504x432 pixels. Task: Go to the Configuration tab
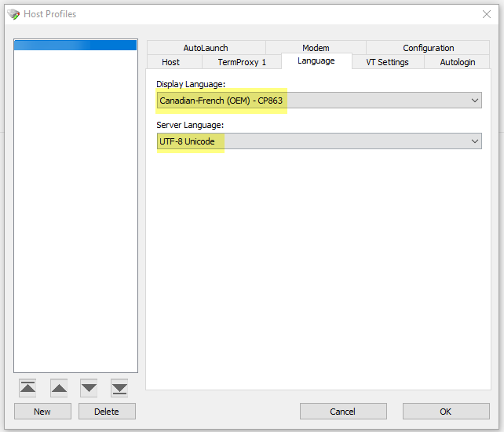pyautogui.click(x=428, y=48)
